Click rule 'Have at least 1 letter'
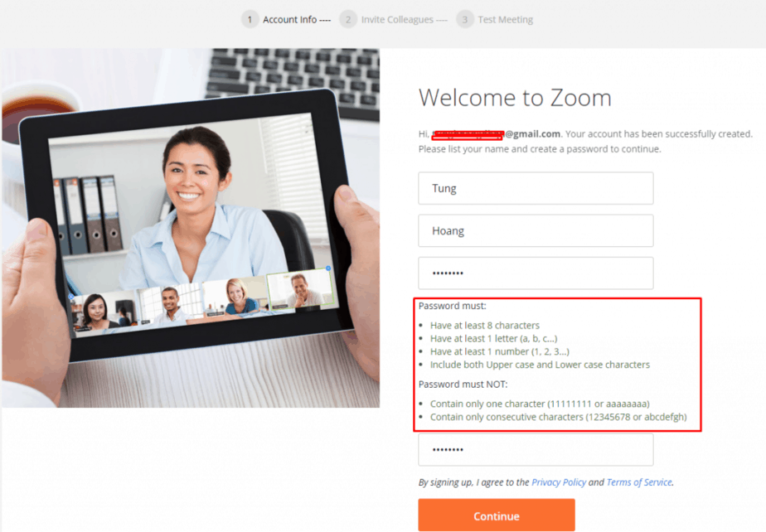 493,339
